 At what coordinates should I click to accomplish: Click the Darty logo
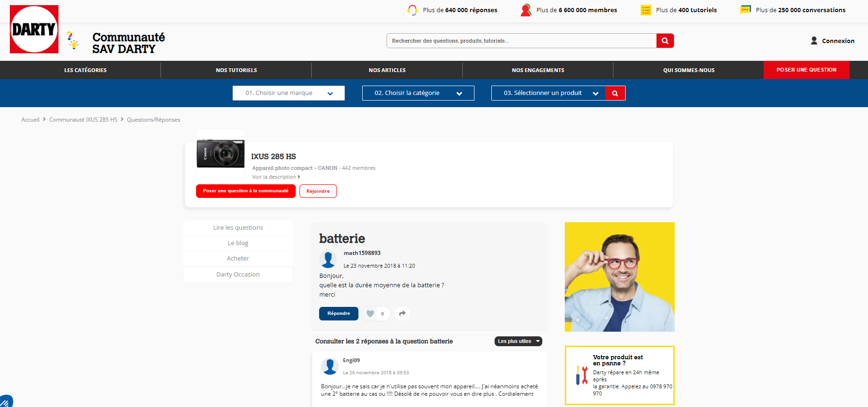coord(34,29)
